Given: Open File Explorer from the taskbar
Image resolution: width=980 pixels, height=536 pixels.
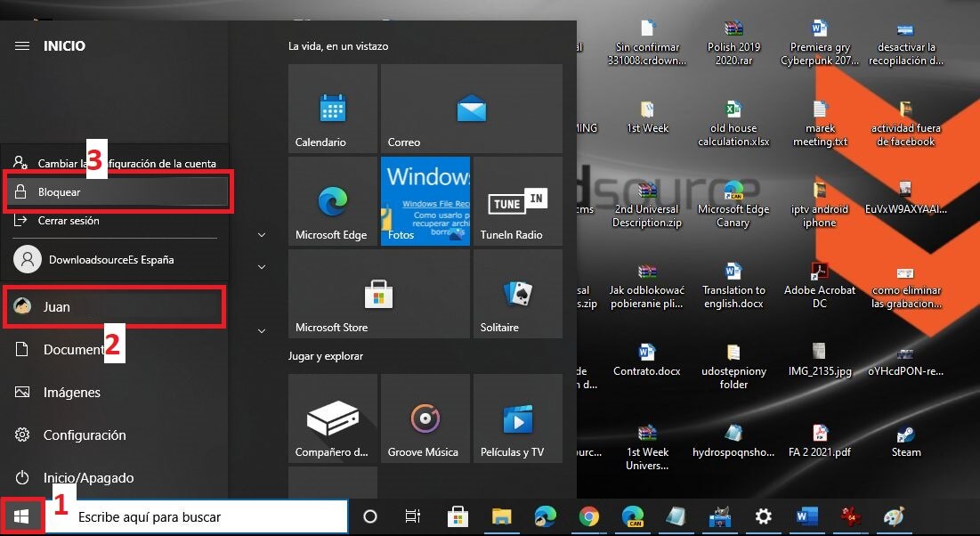Looking at the screenshot, I should click(501, 516).
